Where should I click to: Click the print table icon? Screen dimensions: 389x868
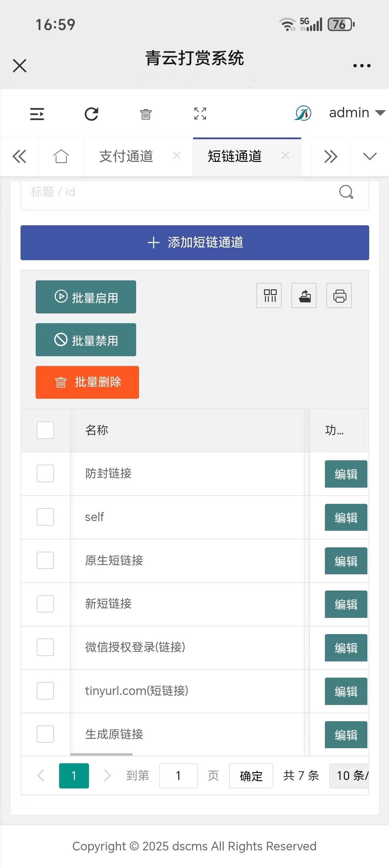[339, 296]
